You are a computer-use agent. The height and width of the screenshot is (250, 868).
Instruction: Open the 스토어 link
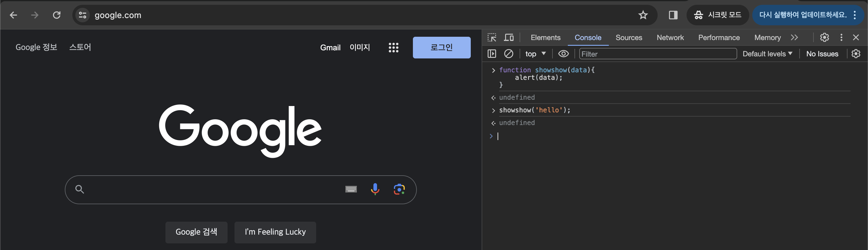(x=80, y=47)
